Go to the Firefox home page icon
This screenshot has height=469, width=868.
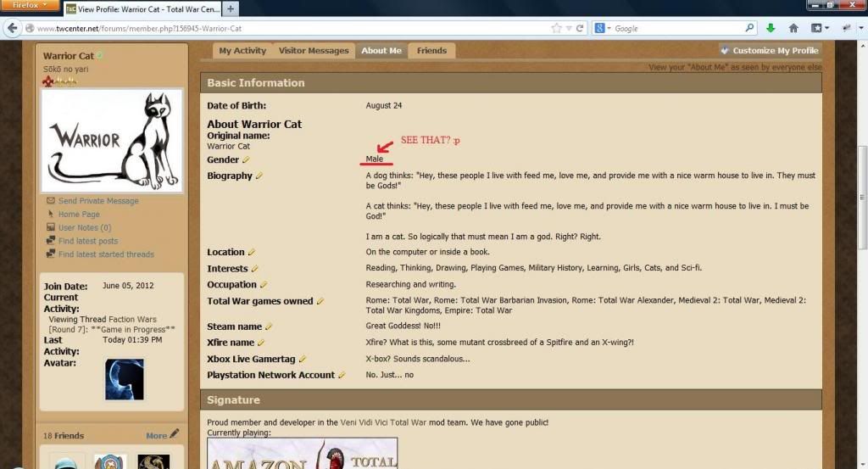coord(793,28)
